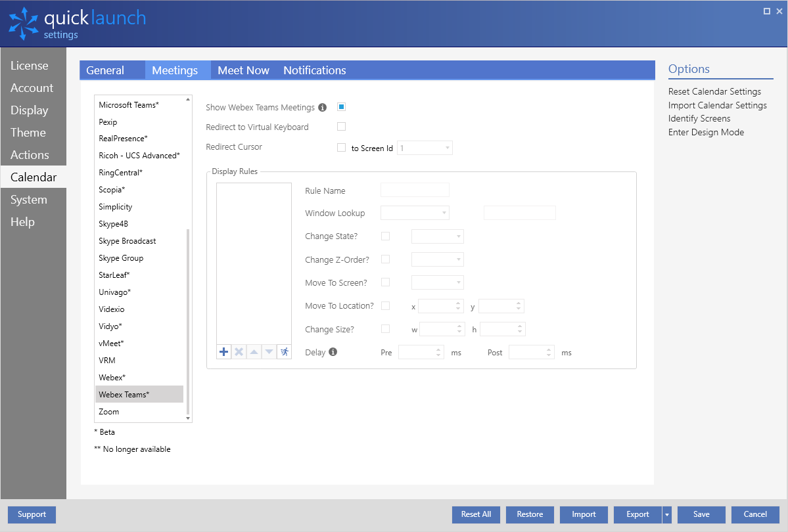Switch to the Meet Now tab

click(243, 70)
